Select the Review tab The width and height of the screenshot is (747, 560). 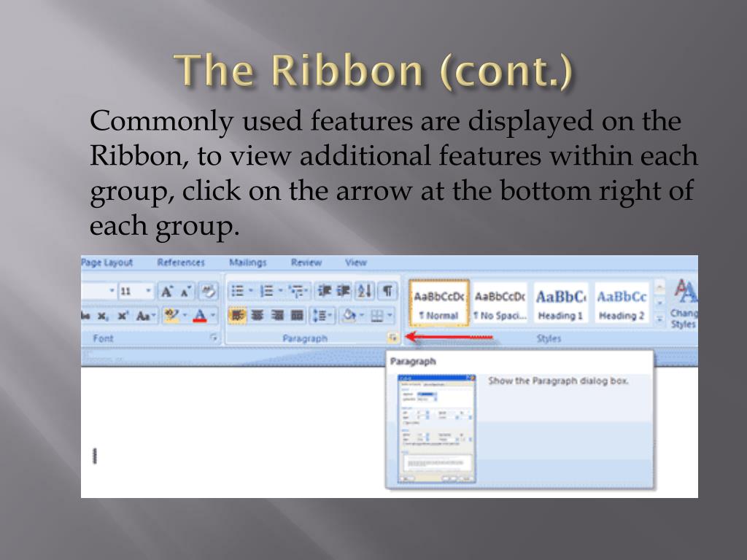(306, 262)
